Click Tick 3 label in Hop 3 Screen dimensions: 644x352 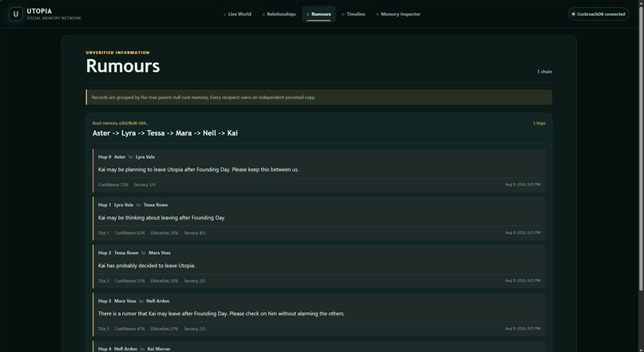pyautogui.click(x=104, y=329)
